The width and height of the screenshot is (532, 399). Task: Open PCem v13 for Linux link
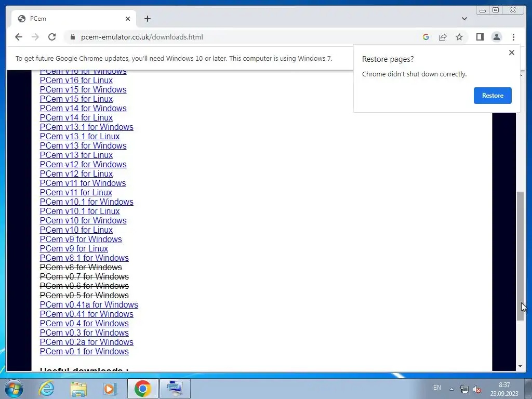(76, 155)
